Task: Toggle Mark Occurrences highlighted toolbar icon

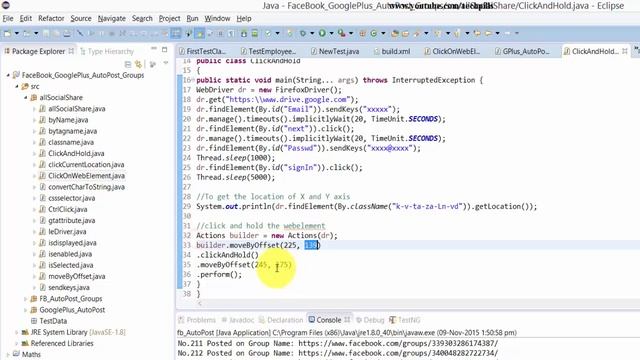Action: [x=200, y=33]
